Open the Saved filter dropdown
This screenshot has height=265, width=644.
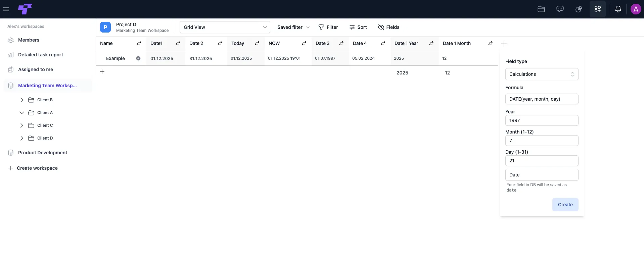293,27
